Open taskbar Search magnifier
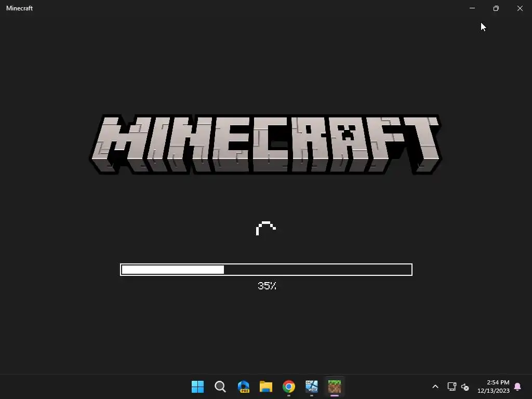The width and height of the screenshot is (532, 399). 220,387
